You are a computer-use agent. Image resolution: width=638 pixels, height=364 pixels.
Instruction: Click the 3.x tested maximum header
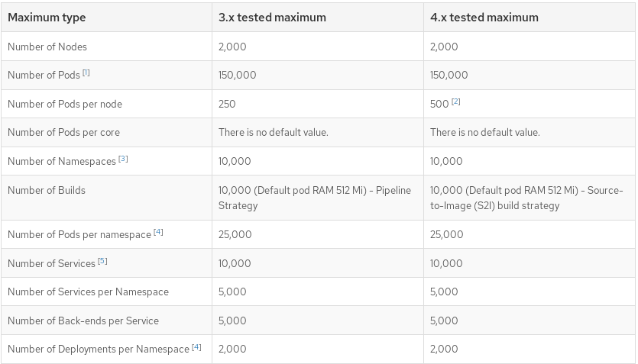tap(272, 18)
